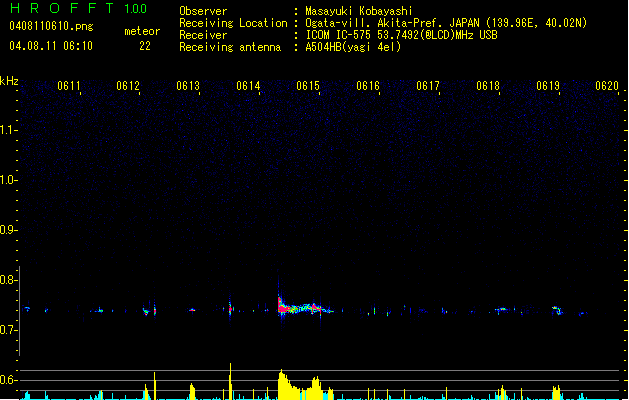This screenshot has width=629, height=400.
Task: Click the date stamp 04.08.11 06:10
Action: pos(51,46)
